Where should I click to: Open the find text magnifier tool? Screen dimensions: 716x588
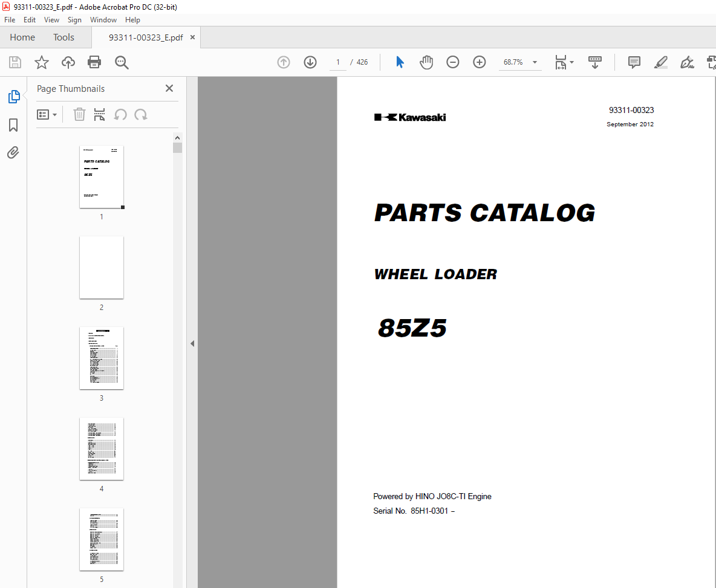(x=122, y=62)
